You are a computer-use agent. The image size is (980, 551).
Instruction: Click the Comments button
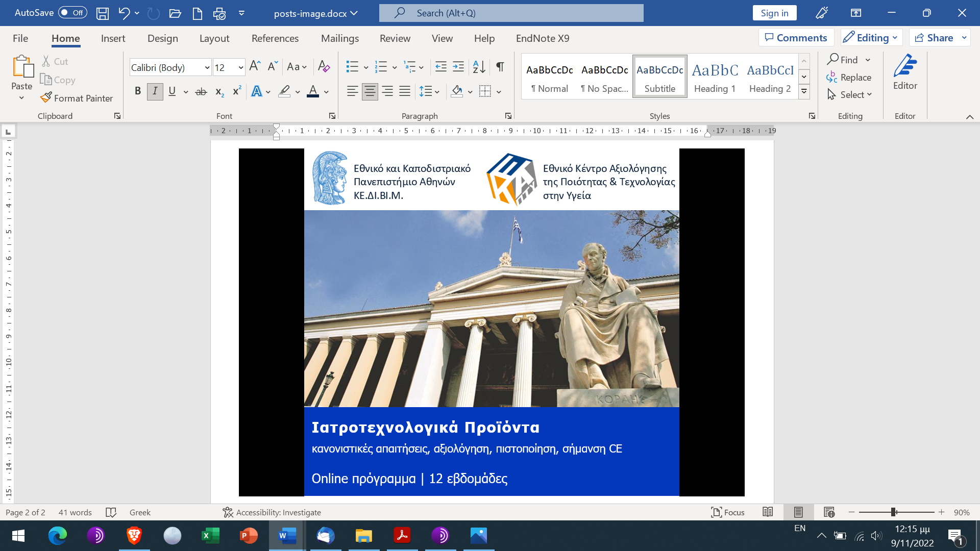(796, 38)
